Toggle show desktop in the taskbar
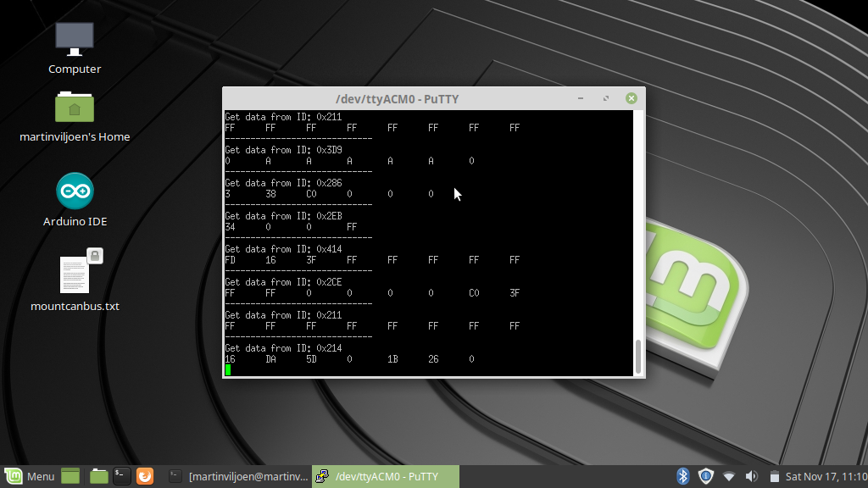 (x=70, y=476)
